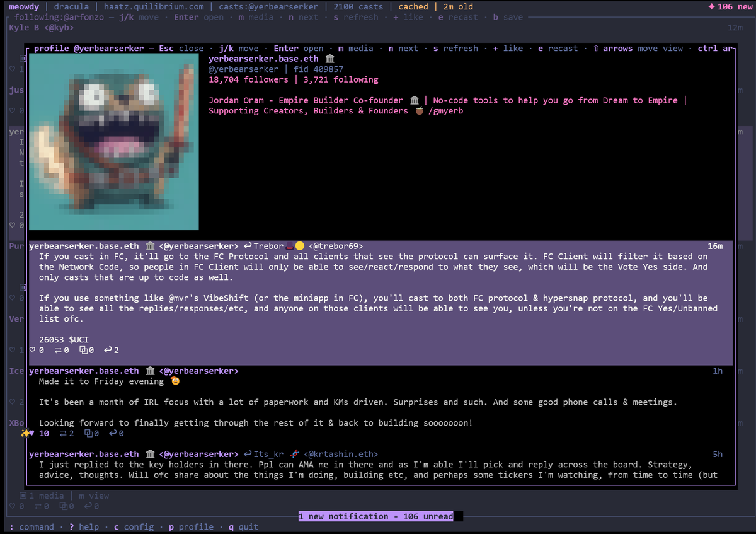Click casts:@yerbearserker in top bar

268,6
